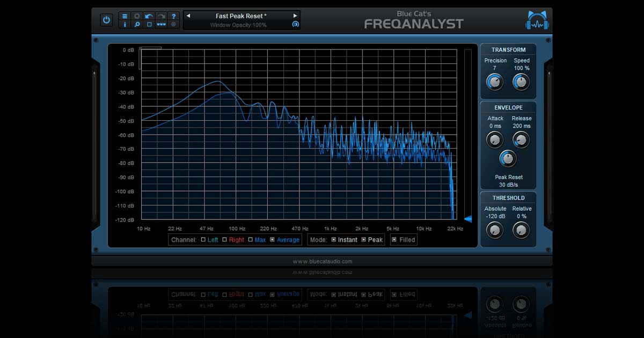Click the info 'i' icon

tap(125, 24)
